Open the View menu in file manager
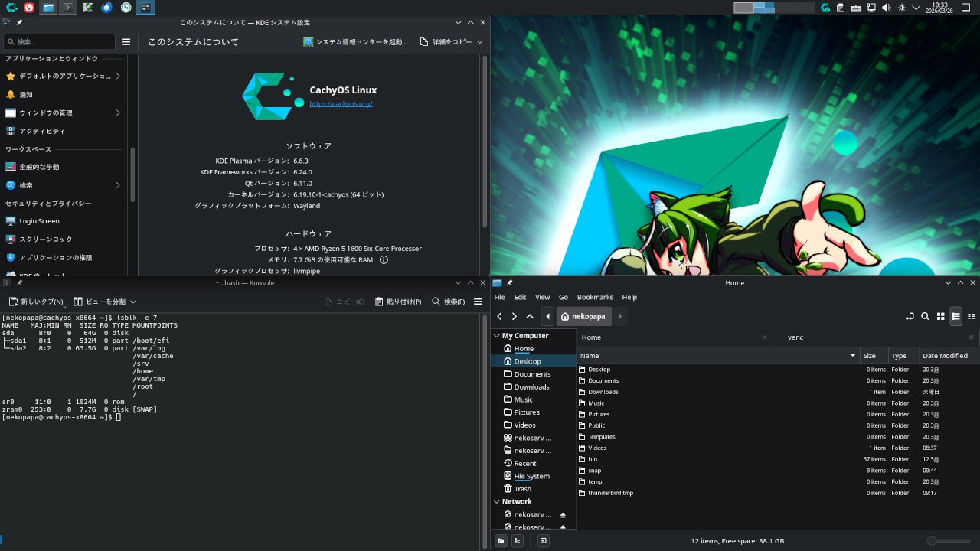Screen dimensions: 980x551 (x=543, y=297)
